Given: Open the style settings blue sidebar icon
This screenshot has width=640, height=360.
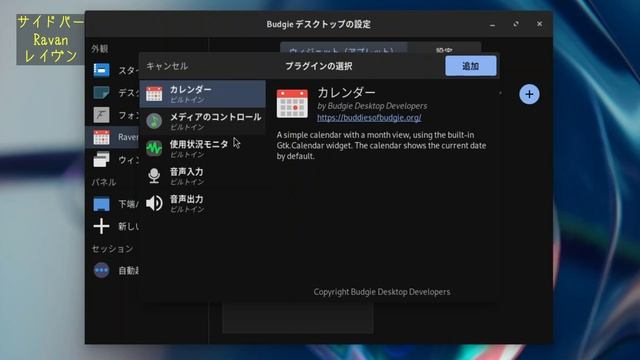Looking at the screenshot, I should pyautogui.click(x=101, y=70).
